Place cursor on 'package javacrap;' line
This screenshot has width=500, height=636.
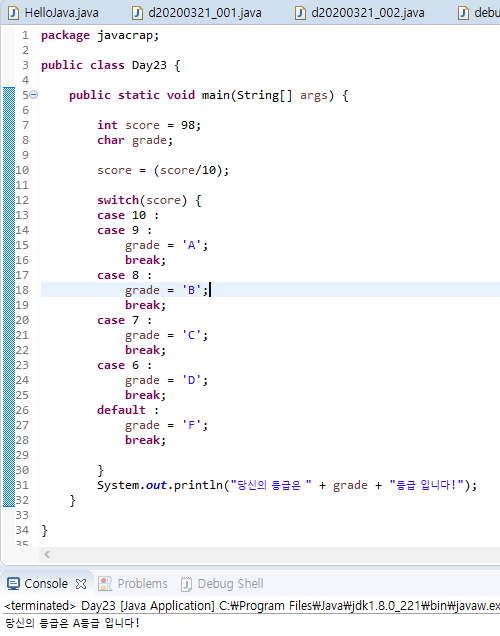click(x=100, y=36)
